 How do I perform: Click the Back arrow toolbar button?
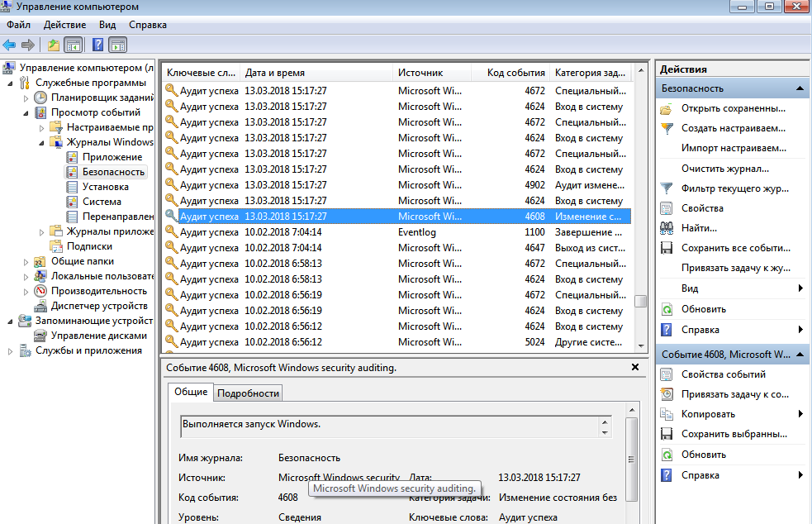pos(9,45)
